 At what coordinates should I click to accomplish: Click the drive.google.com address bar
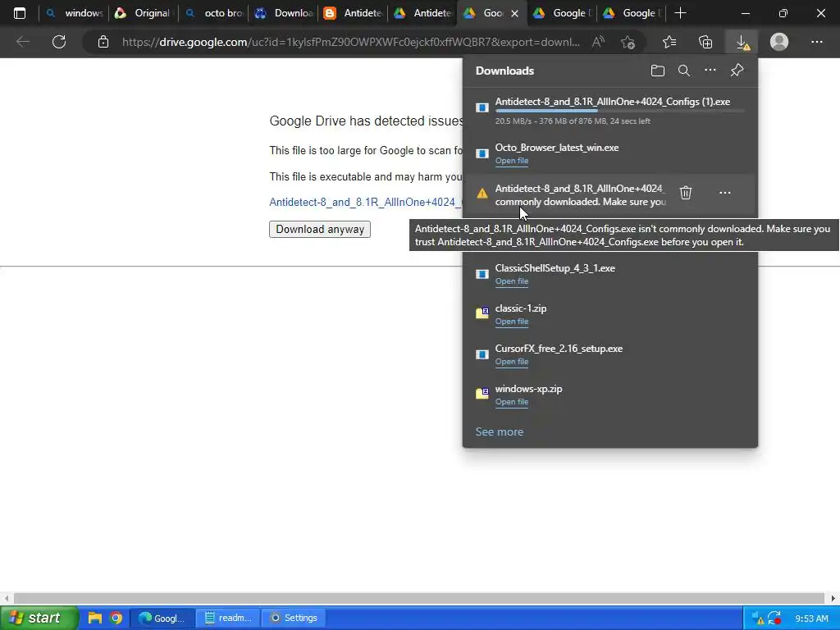coord(351,42)
